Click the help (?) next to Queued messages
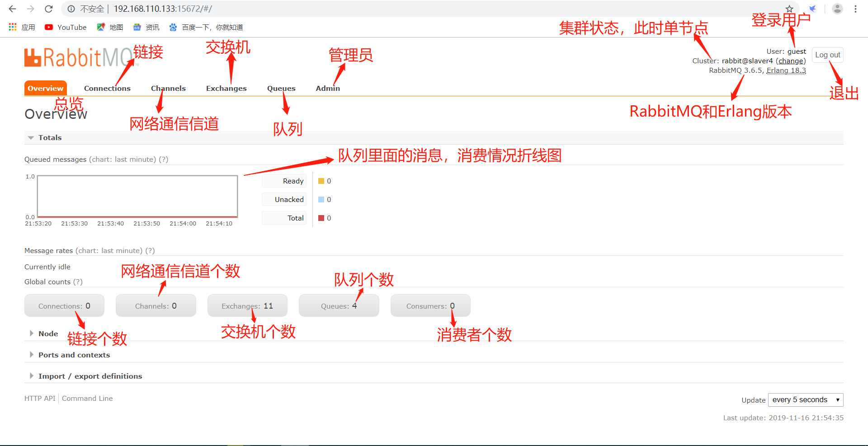 [163, 159]
